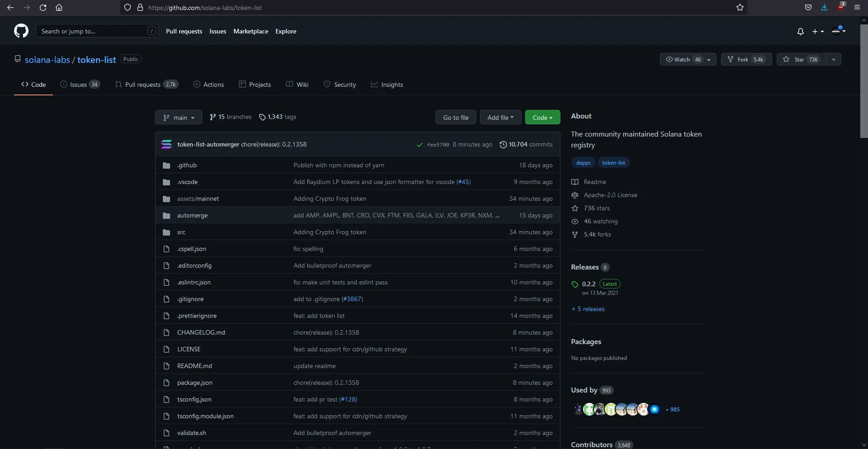Viewport: 868px width, 449px height.
Task: Open the GitHub home logo
Action: point(21,31)
